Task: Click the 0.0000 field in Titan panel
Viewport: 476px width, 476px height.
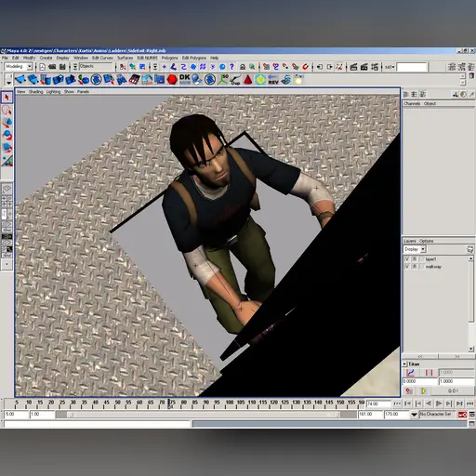Action: [x=420, y=381]
